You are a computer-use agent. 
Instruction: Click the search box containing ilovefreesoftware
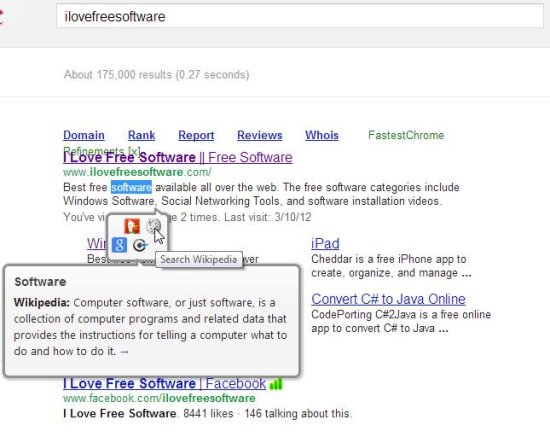pyautogui.click(x=300, y=16)
